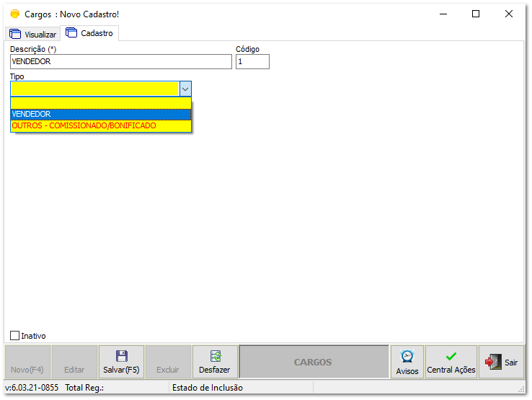Switch to the Cadastro tab
This screenshot has height=400, width=532.
click(91, 33)
